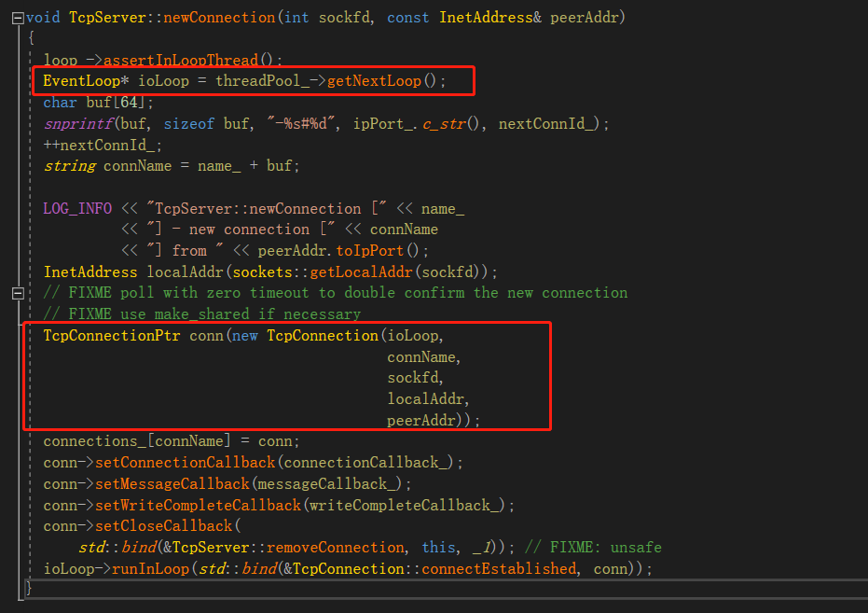Click the EventLoop* type name
868x613 pixels.
pos(86,81)
